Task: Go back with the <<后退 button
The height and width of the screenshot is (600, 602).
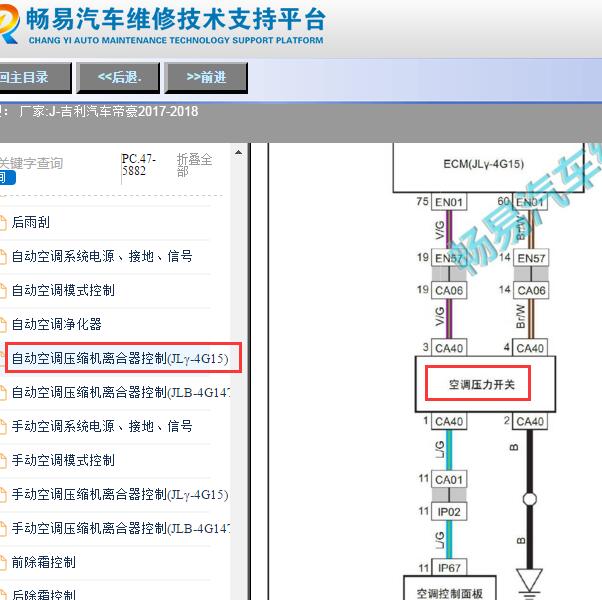Action: [x=118, y=78]
